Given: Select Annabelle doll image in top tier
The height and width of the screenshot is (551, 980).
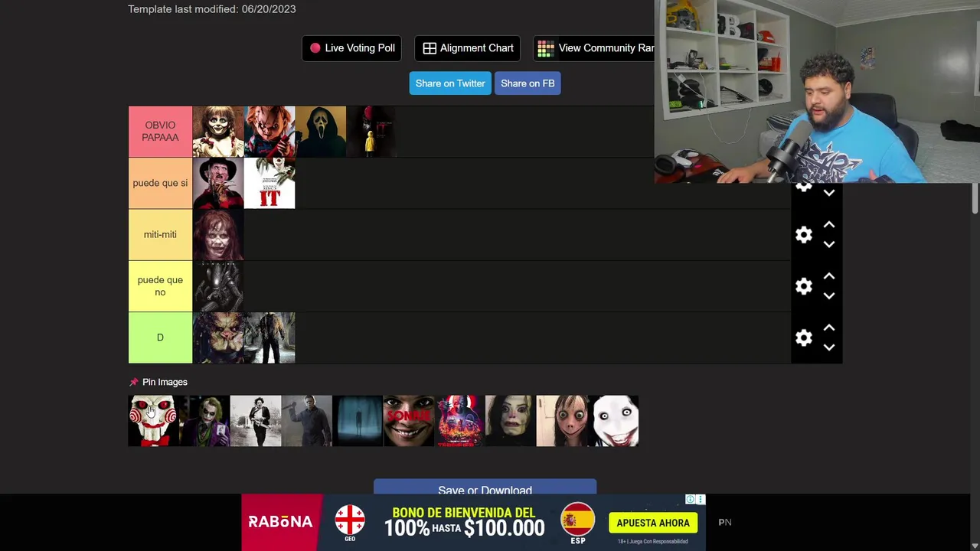Looking at the screenshot, I should coord(218,132).
